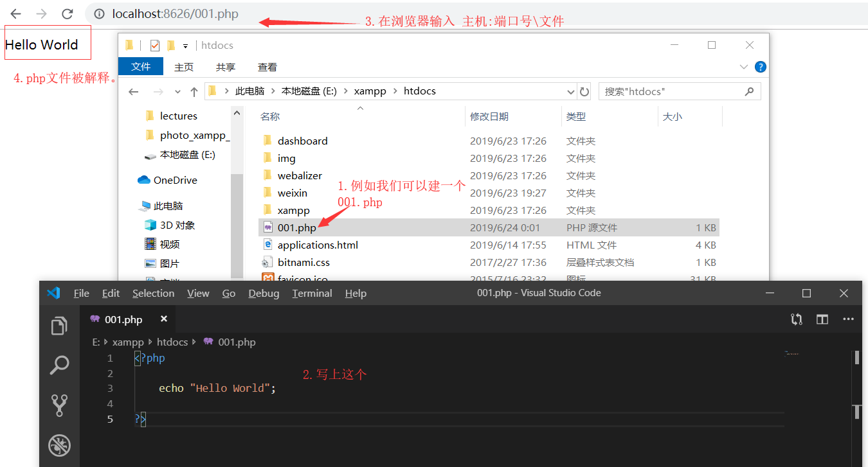Open the Search view in VS Code sidebar
868x467 pixels.
[59, 365]
